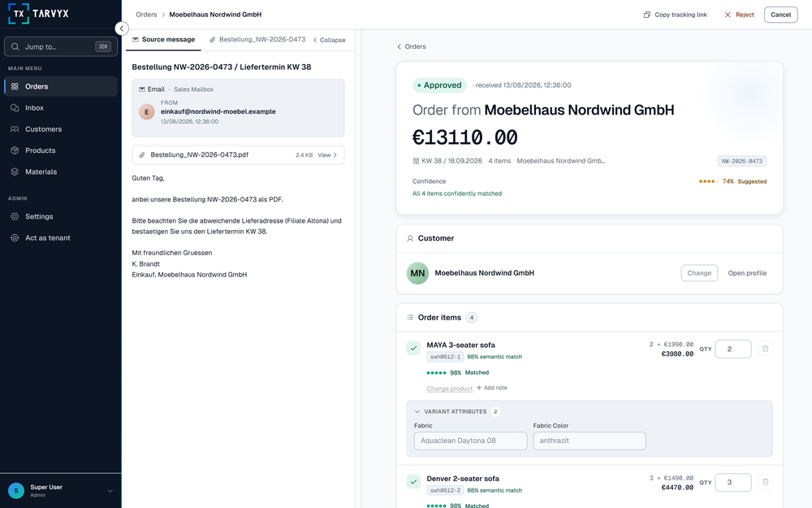Click the Fabric field Aquaclean Daytona 08

point(470,441)
